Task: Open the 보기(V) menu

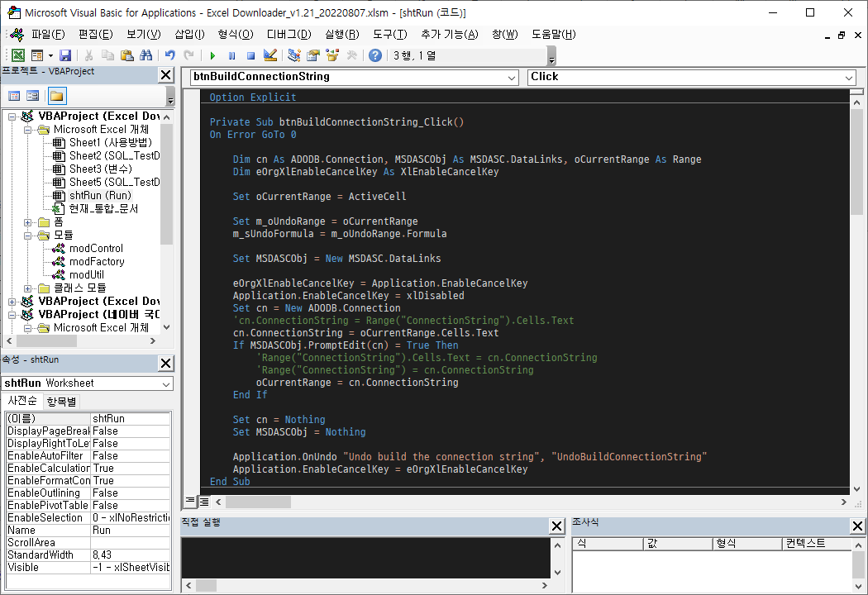Action: 143,35
